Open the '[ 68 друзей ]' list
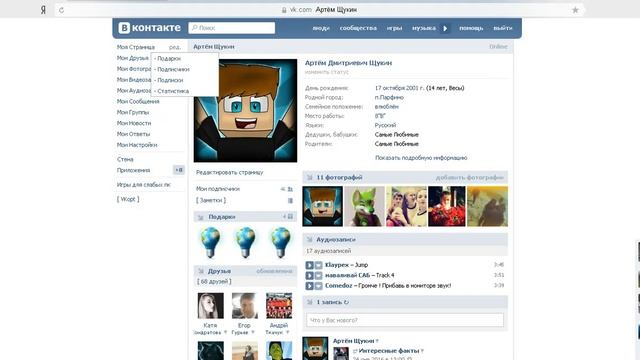 (214, 282)
